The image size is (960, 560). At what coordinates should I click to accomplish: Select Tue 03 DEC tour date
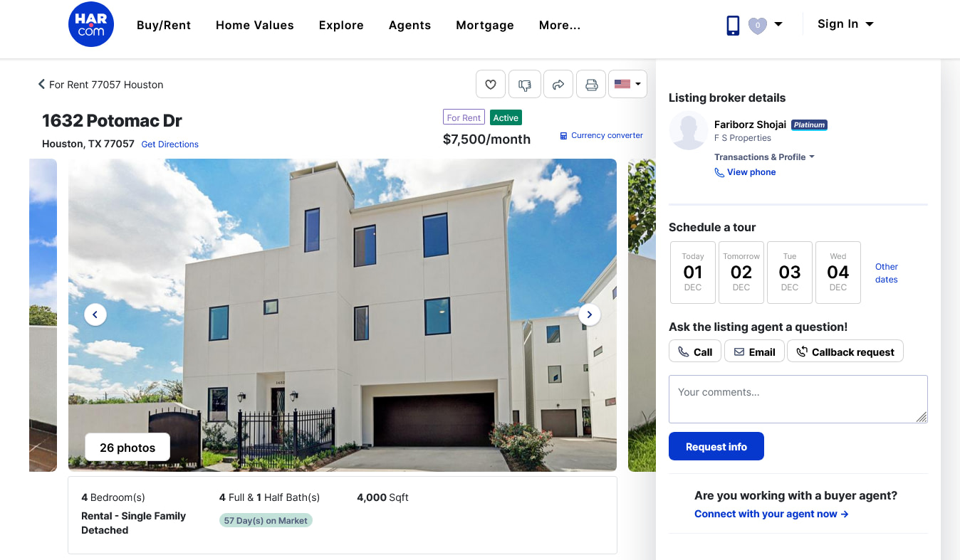(790, 273)
